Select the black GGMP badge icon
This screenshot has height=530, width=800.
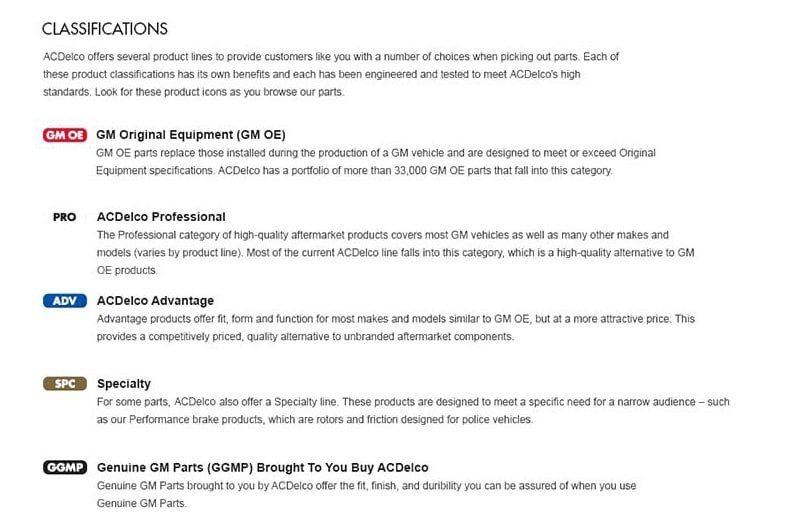64,467
